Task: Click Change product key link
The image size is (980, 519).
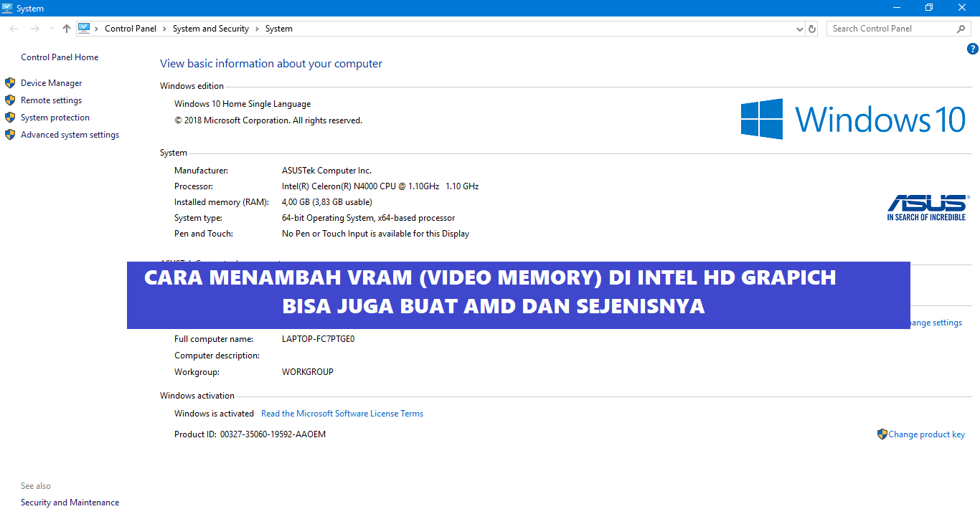Action: (927, 434)
